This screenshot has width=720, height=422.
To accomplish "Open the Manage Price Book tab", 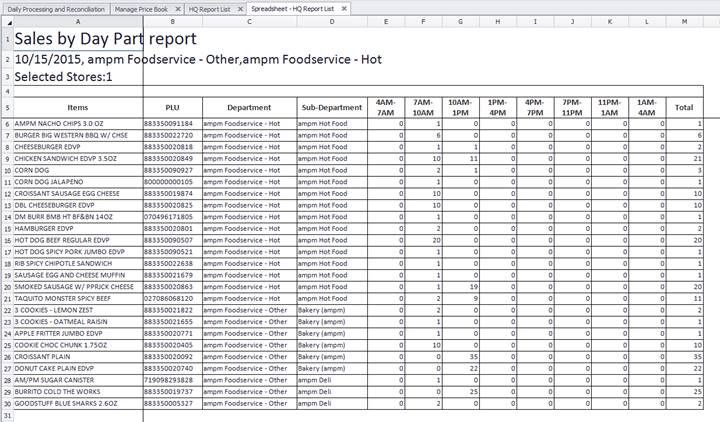I will click(141, 9).
